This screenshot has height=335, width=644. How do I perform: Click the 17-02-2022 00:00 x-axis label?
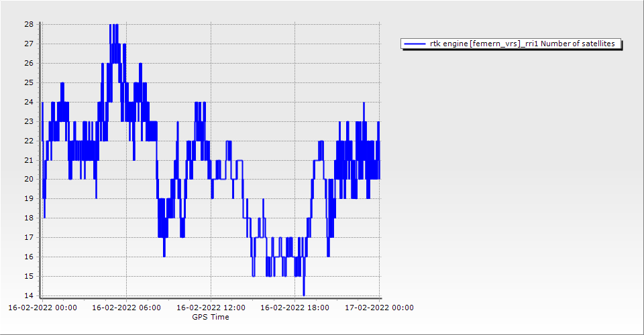[x=379, y=308]
